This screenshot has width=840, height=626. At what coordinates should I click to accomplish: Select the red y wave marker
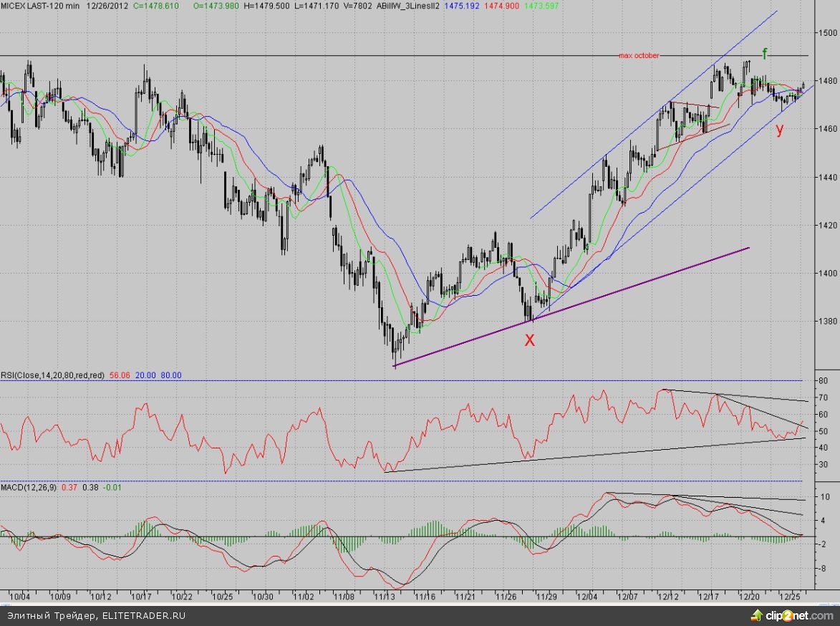(x=780, y=129)
